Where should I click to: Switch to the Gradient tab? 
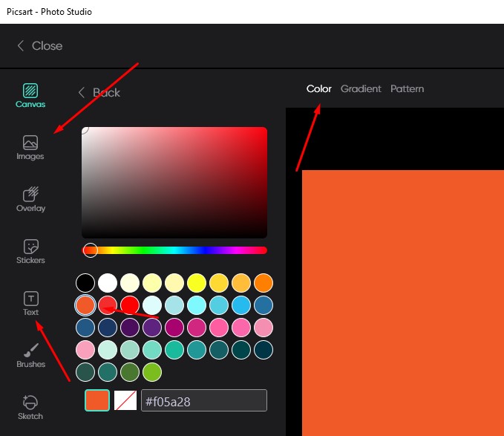pos(361,89)
